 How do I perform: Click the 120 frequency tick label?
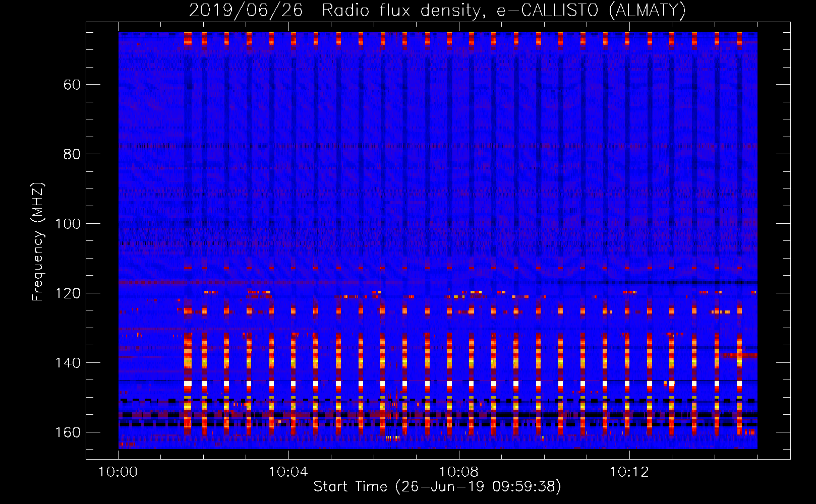(68, 293)
